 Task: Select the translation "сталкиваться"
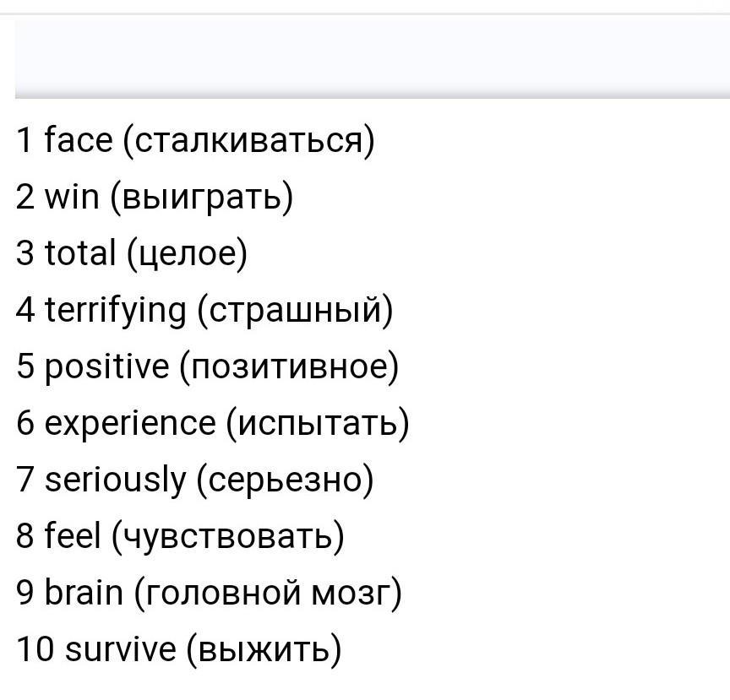248,140
